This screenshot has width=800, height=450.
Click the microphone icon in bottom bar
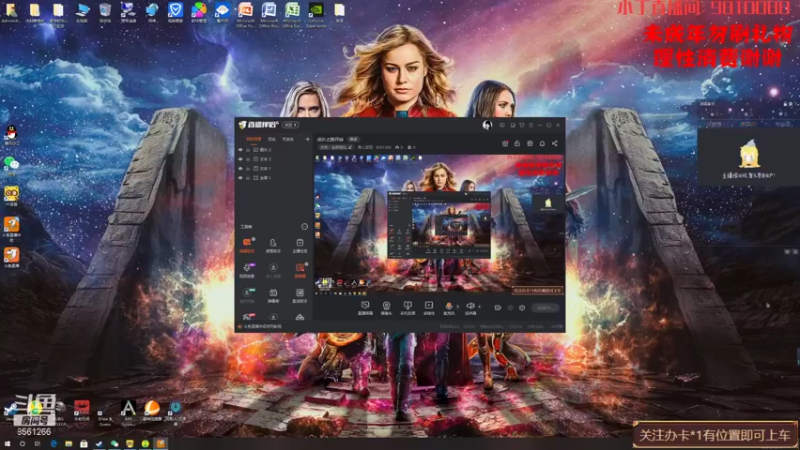pos(448,308)
